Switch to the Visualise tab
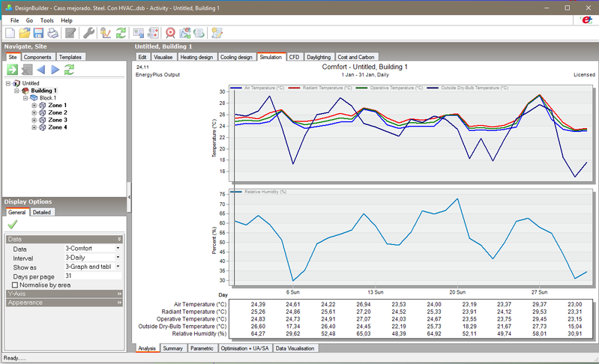This screenshot has width=599, height=364. (163, 57)
